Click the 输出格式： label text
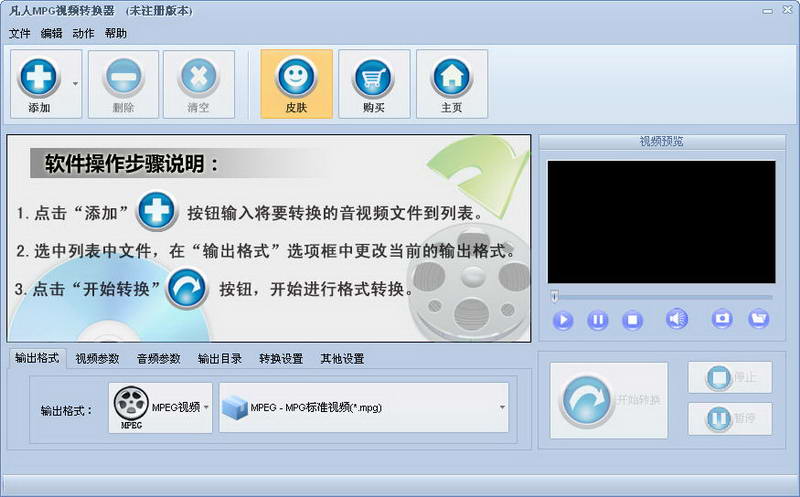Image resolution: width=800 pixels, height=497 pixels. 66,411
